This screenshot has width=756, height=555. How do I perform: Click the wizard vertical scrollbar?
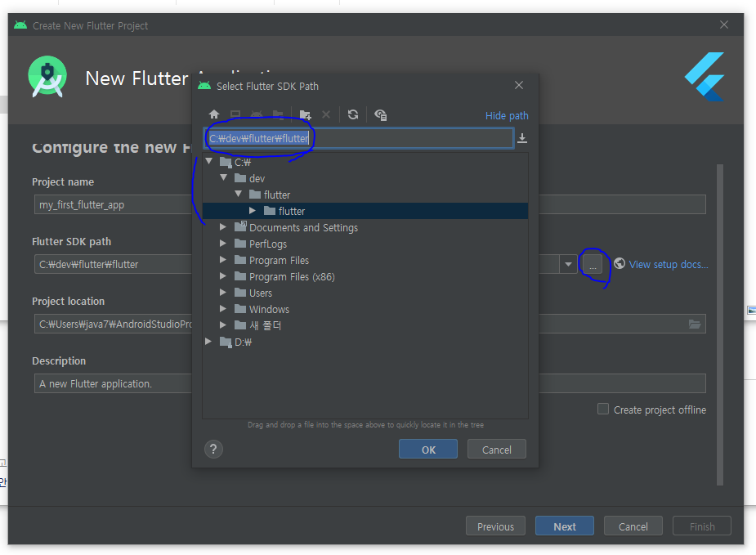click(x=720, y=324)
